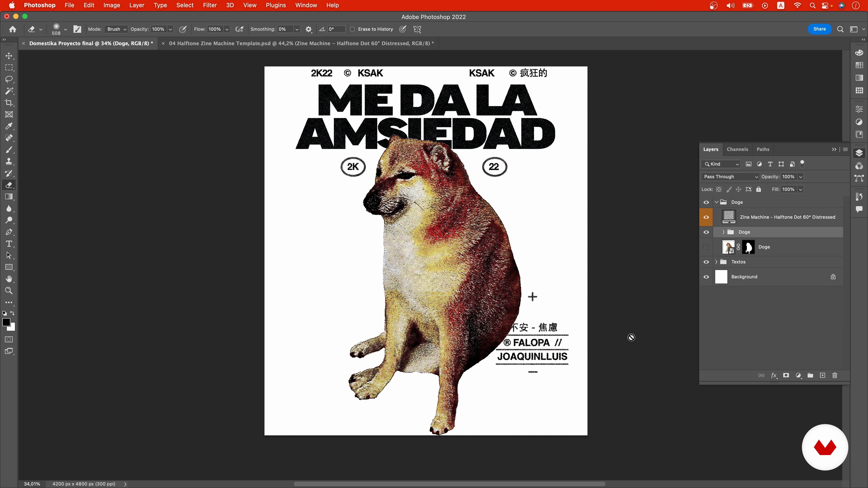The height and width of the screenshot is (488, 868).
Task: Open the Flow value dropdown
Action: [x=227, y=29]
